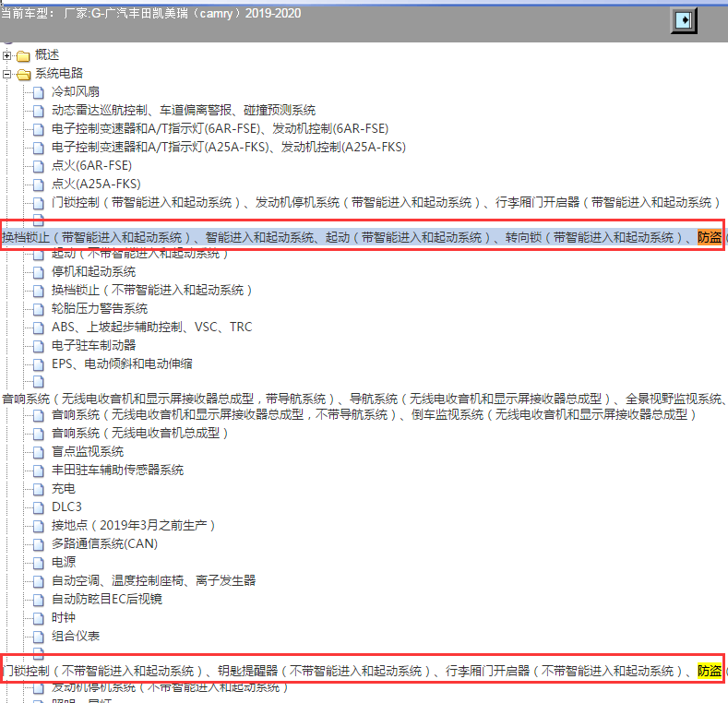Open 丰田驻车辅助传感器系统 entry
The width and height of the screenshot is (728, 703).
(x=117, y=470)
